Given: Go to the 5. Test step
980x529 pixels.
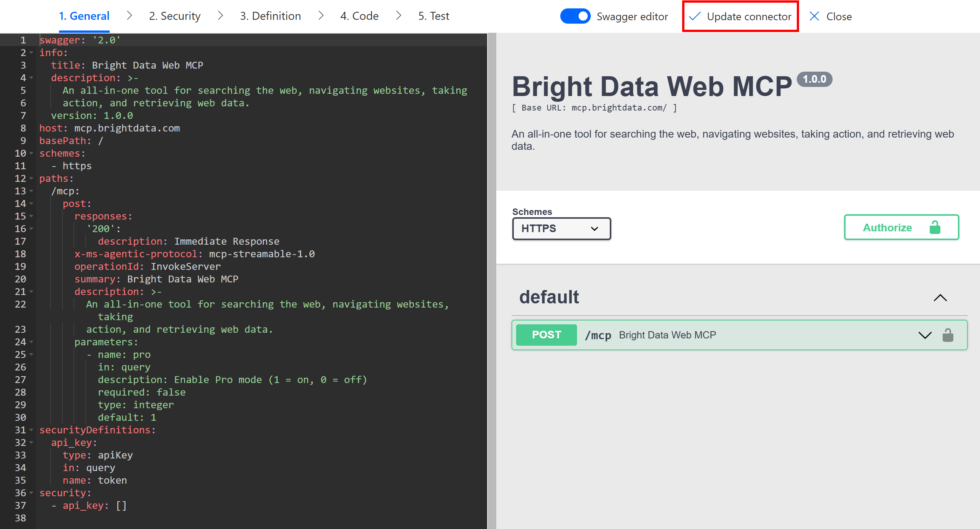Looking at the screenshot, I should (x=433, y=16).
